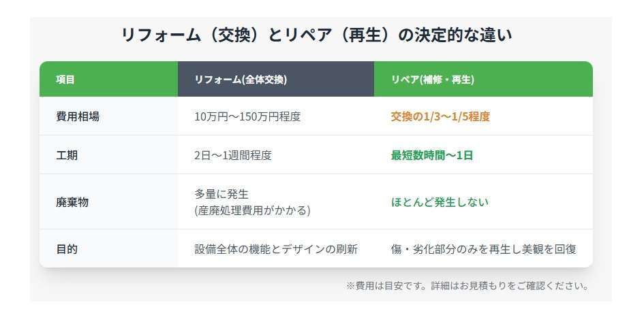Click the green 最短数時間〜1日 text

coord(432,155)
